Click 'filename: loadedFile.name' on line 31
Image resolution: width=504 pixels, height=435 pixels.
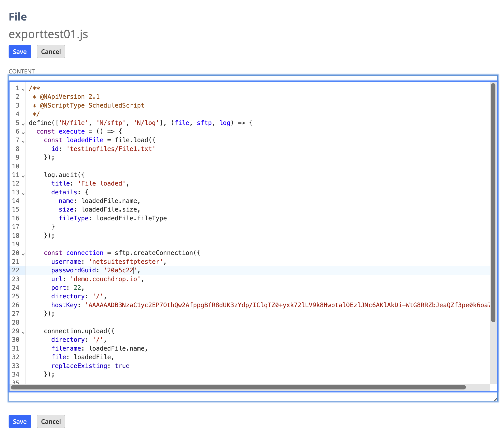point(98,348)
